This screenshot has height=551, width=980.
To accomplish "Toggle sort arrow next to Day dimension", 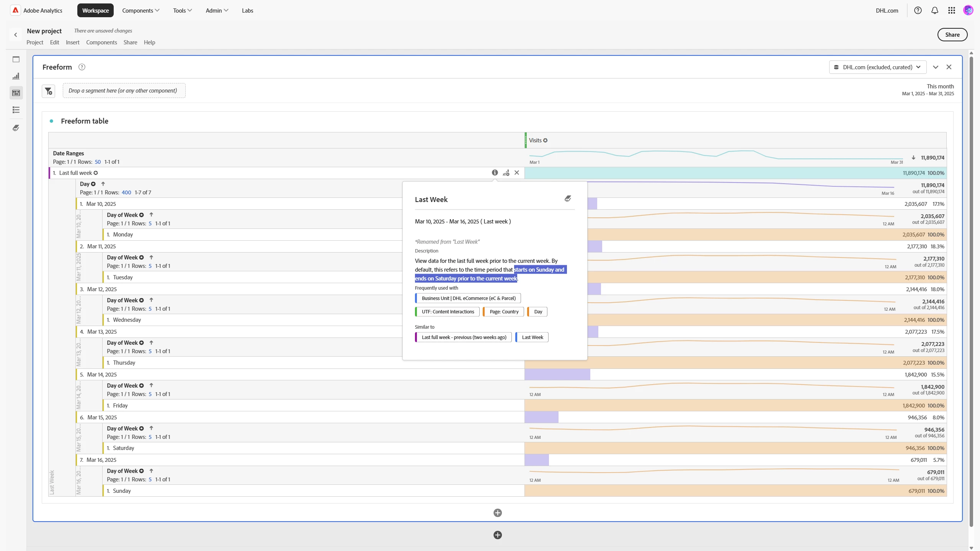I will 103,184.
